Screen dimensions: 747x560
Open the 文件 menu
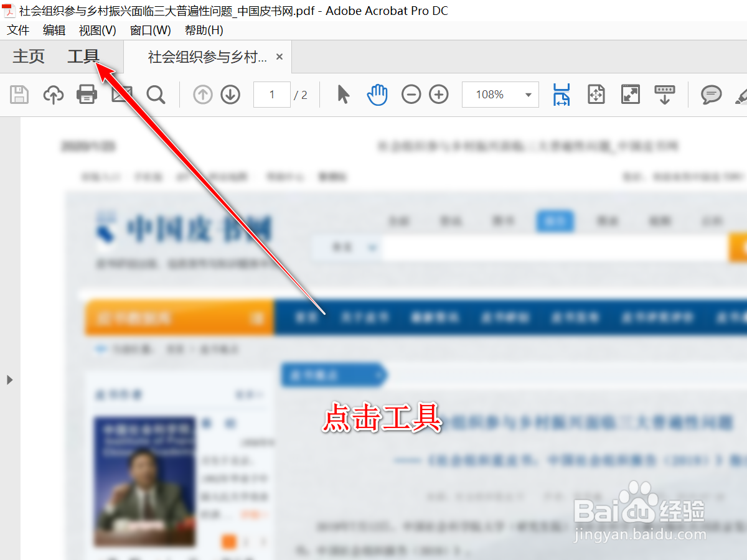coord(18,29)
